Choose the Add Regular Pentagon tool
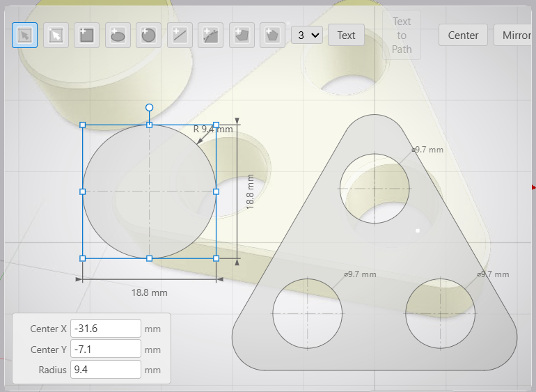Screen dimensions: 536x392 pos(272,36)
